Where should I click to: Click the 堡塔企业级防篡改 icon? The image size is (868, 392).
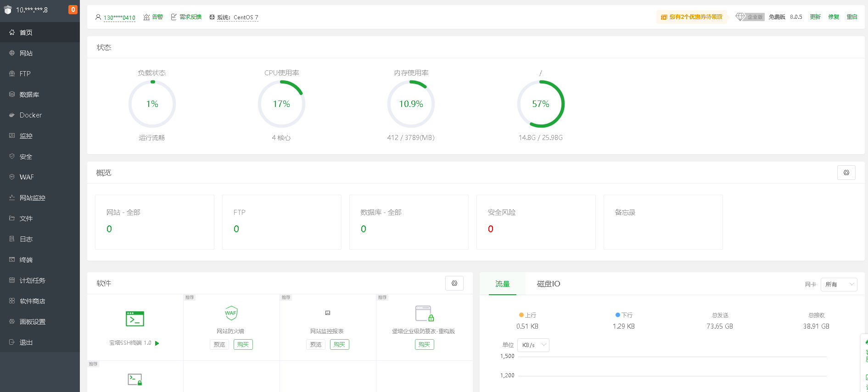[x=424, y=314]
